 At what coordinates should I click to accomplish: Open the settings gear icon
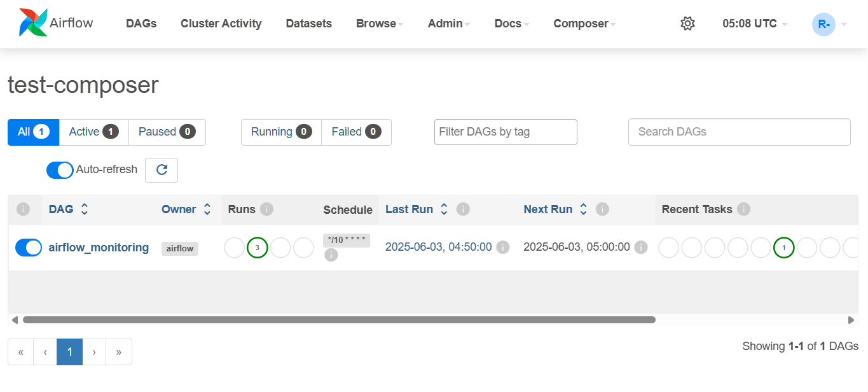click(687, 24)
